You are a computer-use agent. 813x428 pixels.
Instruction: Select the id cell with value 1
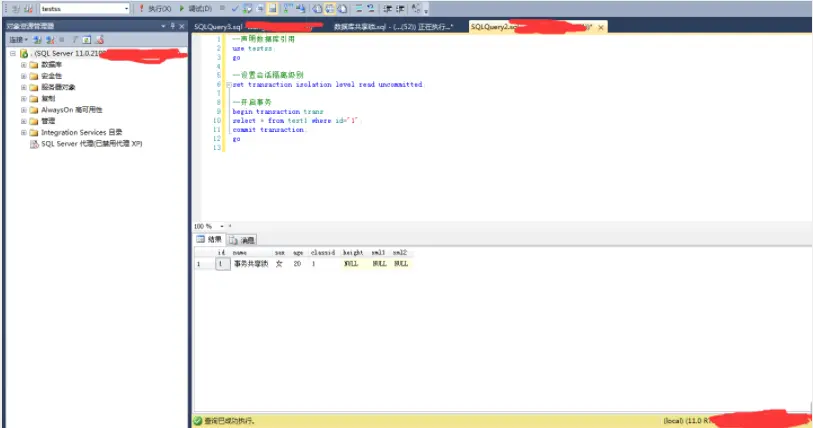pyautogui.click(x=222, y=264)
